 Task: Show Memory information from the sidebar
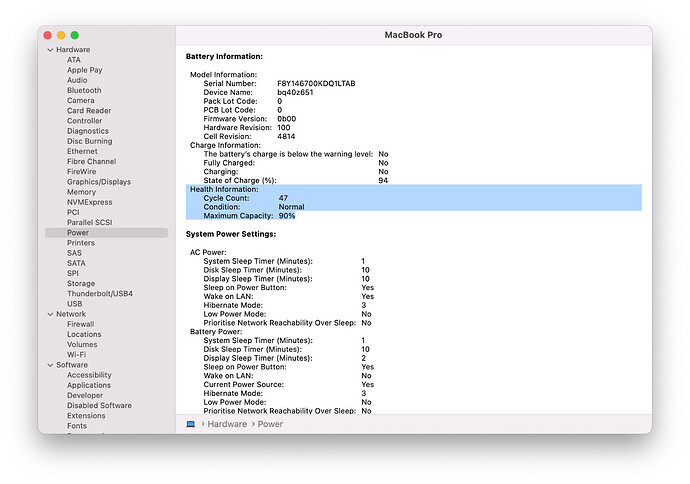tap(81, 192)
